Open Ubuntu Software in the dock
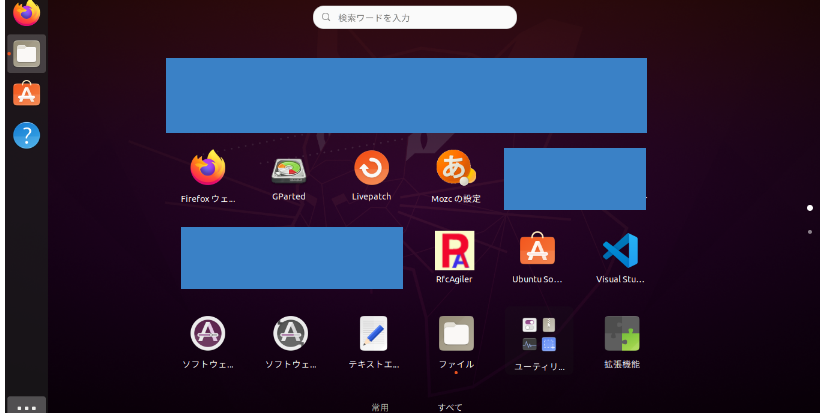This screenshot has height=415, width=820. [x=26, y=94]
